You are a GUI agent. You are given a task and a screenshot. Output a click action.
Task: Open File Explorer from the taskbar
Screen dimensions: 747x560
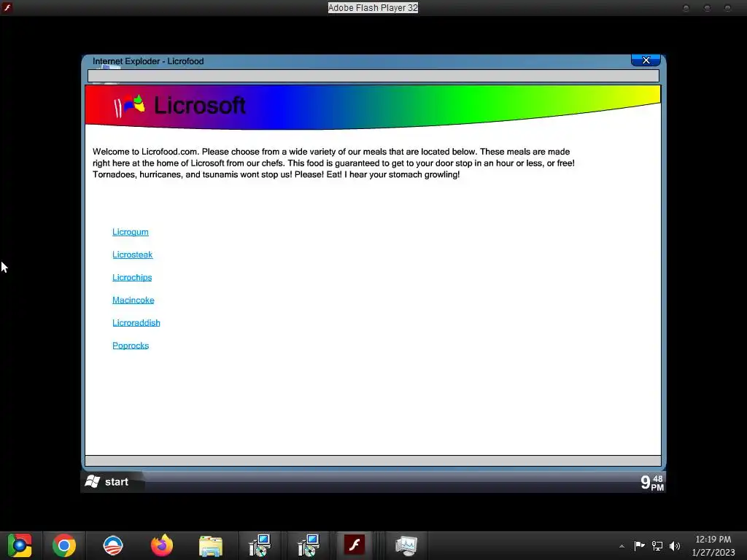pos(211,545)
